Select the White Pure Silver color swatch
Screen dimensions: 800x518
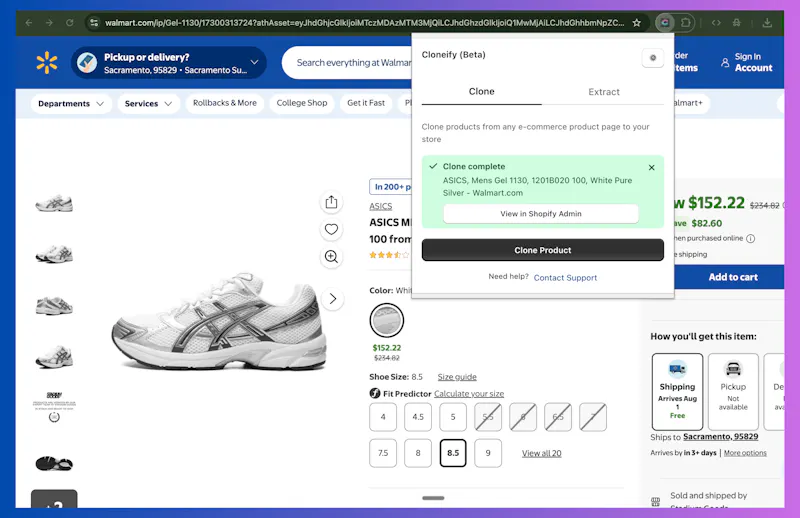[x=387, y=320]
